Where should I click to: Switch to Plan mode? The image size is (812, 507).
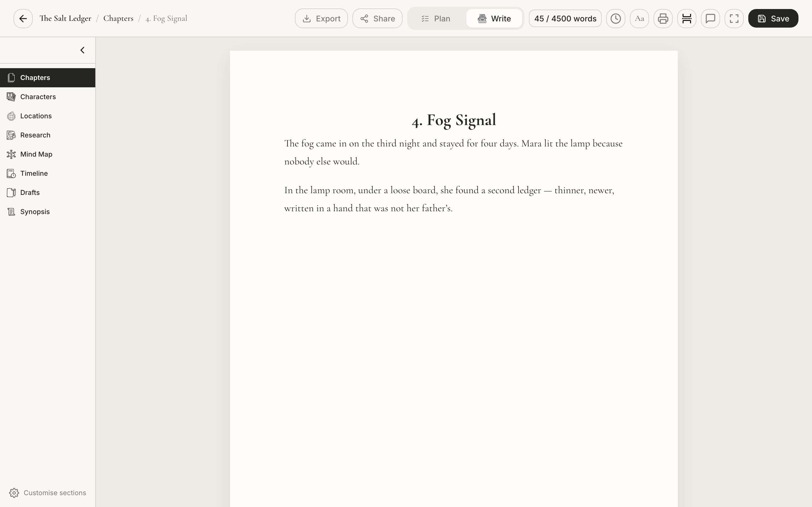436,18
